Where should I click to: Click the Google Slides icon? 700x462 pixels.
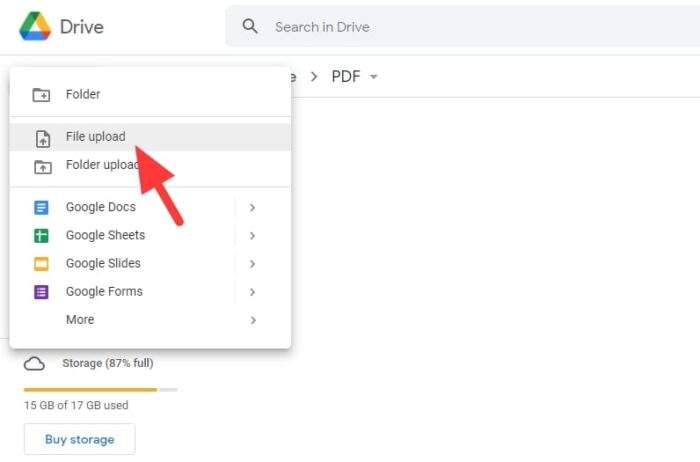(41, 264)
